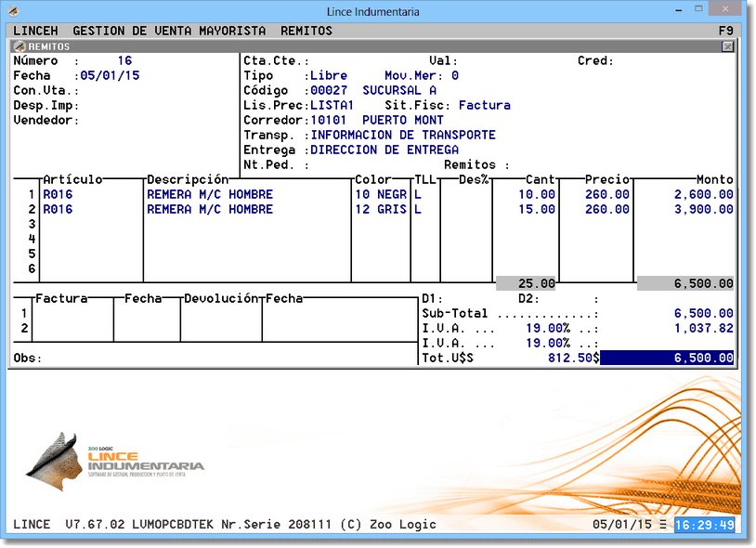Click the Factura column header
The image size is (756, 548).
pos(61,299)
